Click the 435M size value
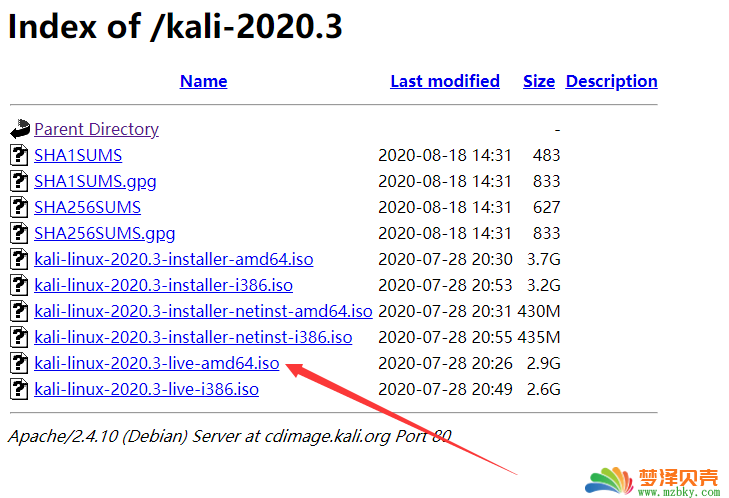Viewport: 729px width, 498px height. point(539,338)
